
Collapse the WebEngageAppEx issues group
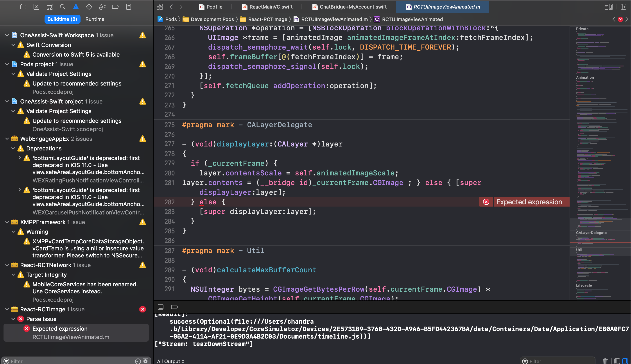pos(7,139)
